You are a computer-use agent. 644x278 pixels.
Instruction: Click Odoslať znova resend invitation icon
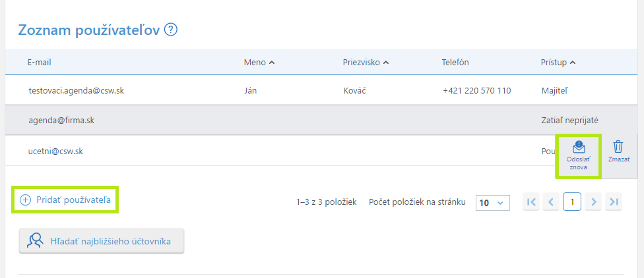pyautogui.click(x=578, y=148)
